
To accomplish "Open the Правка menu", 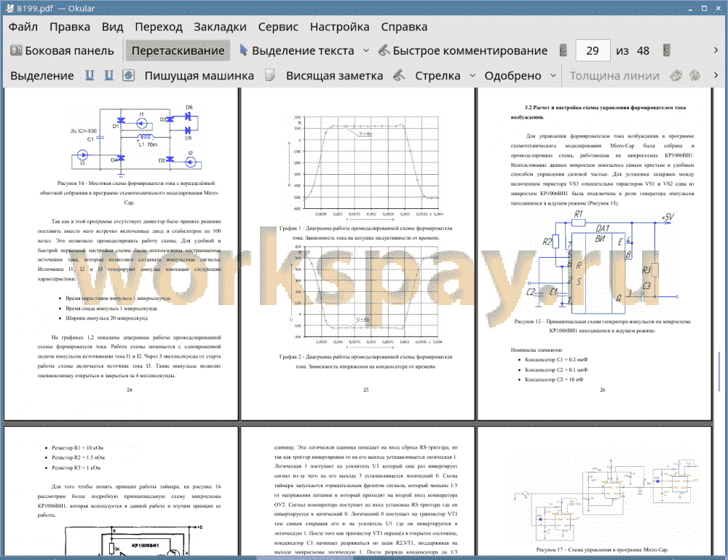I will tap(70, 27).
